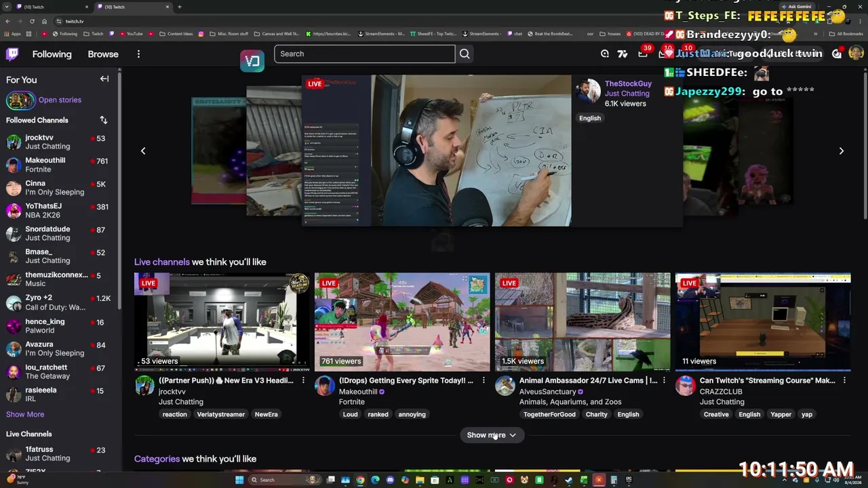
Task: Open Makeouthill Fortnite stream thumbnail
Action: click(x=402, y=322)
